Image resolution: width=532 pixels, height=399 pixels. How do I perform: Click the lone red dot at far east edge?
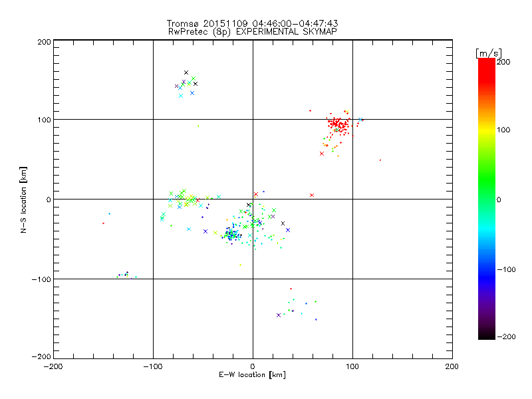coord(380,160)
